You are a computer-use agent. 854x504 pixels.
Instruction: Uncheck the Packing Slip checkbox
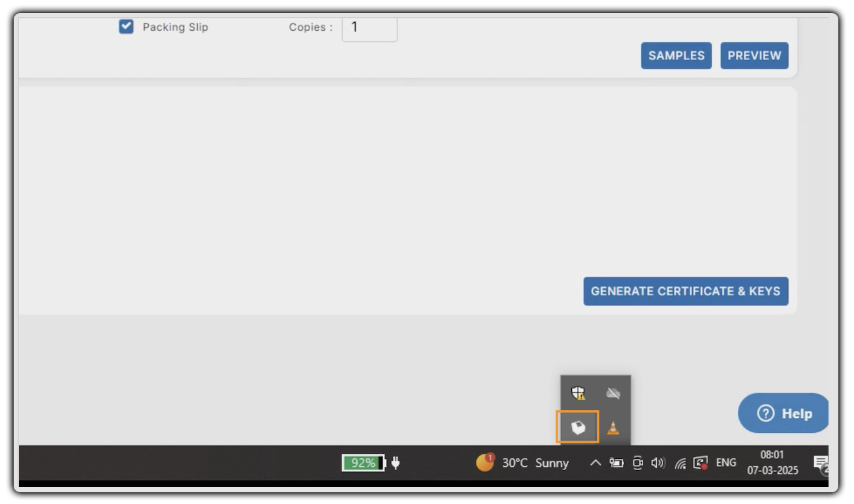coord(126,27)
